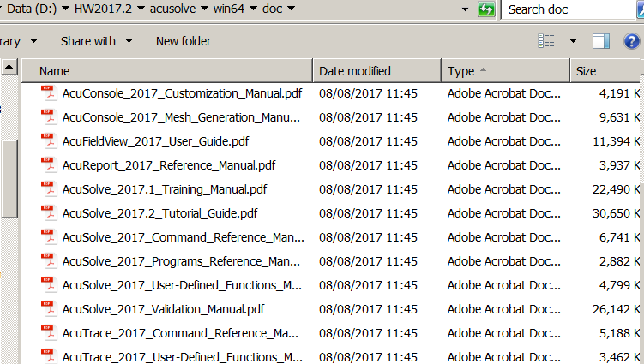Click Data (D:) in the breadcrumb

pos(32,9)
